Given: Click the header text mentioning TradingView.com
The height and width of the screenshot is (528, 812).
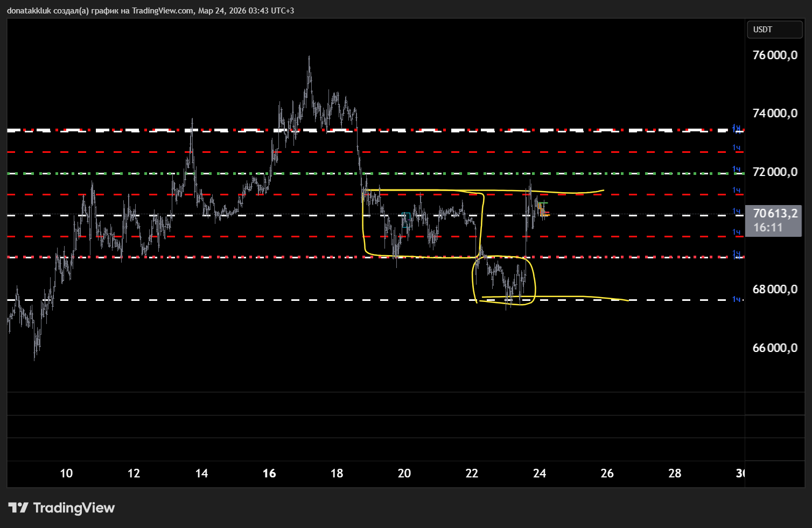Looking at the screenshot, I should coord(150,11).
